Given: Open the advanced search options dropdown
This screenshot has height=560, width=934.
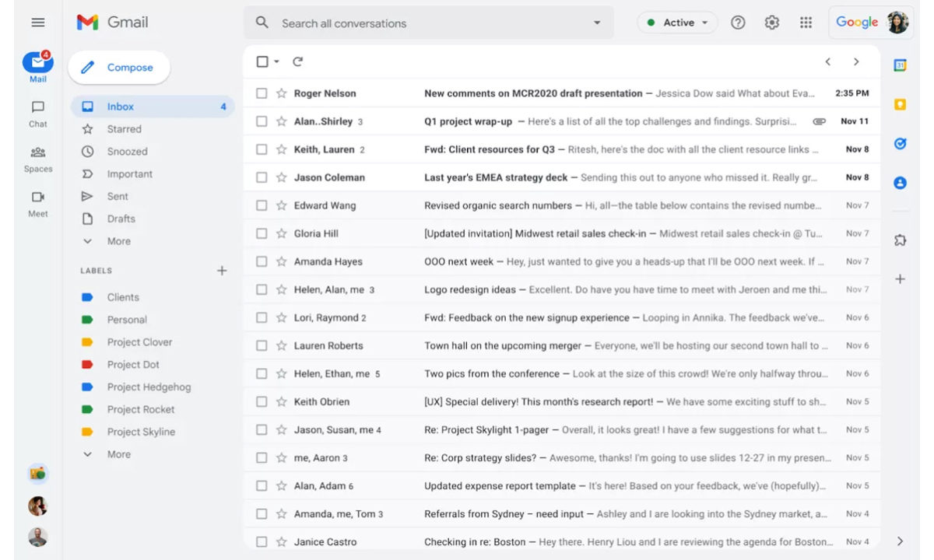Looking at the screenshot, I should click(597, 23).
